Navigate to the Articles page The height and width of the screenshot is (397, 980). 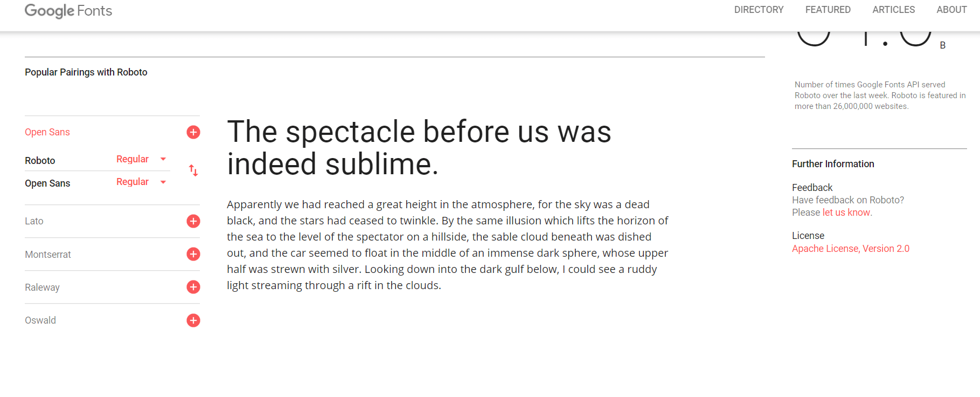click(893, 10)
